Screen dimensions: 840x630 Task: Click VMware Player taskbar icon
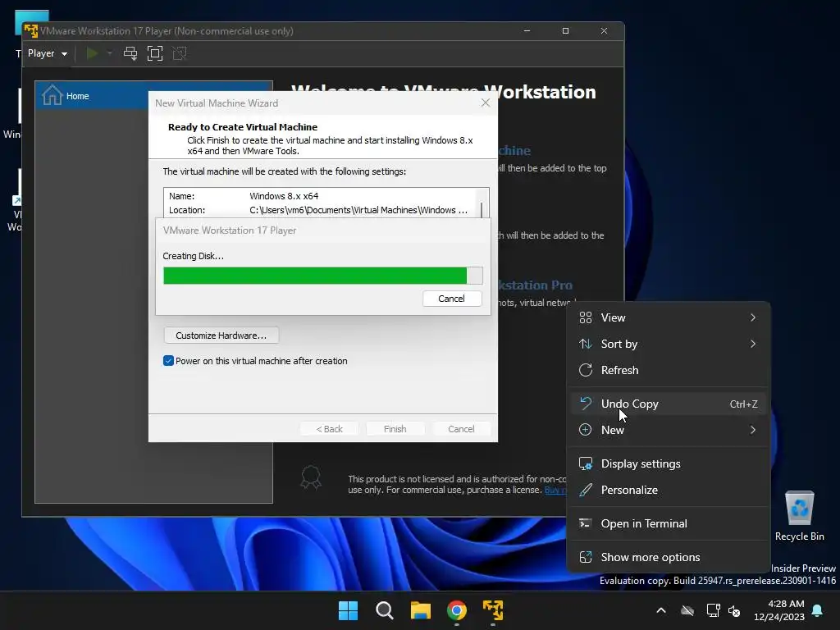[x=493, y=610]
